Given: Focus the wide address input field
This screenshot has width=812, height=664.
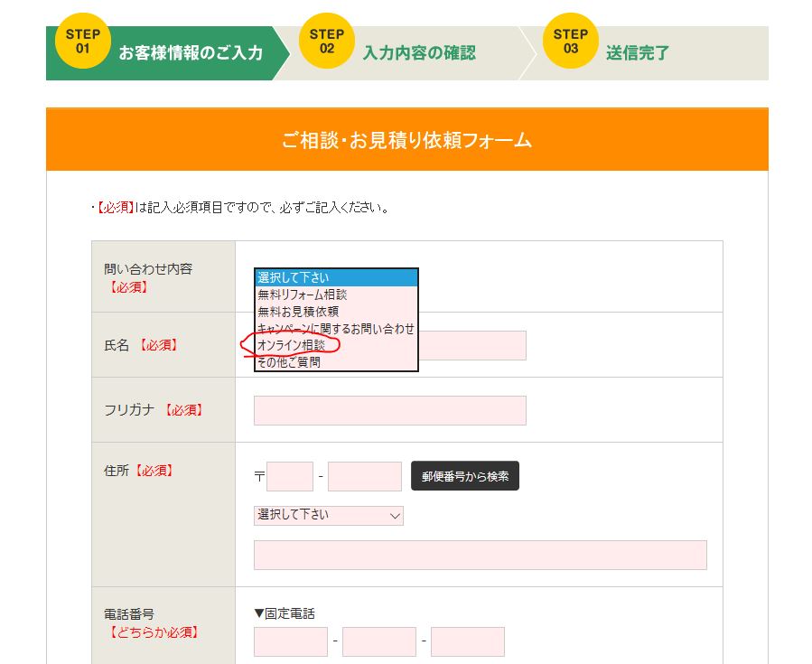Looking at the screenshot, I should [480, 556].
